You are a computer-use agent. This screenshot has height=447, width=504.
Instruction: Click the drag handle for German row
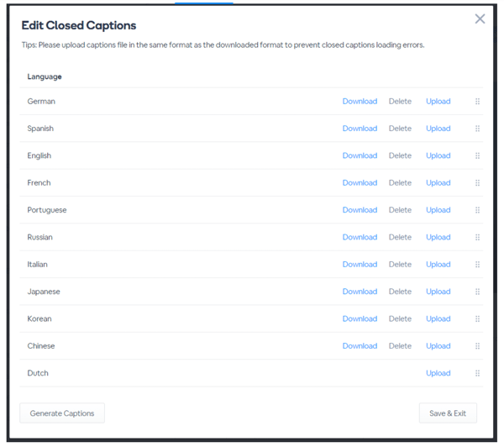477,102
